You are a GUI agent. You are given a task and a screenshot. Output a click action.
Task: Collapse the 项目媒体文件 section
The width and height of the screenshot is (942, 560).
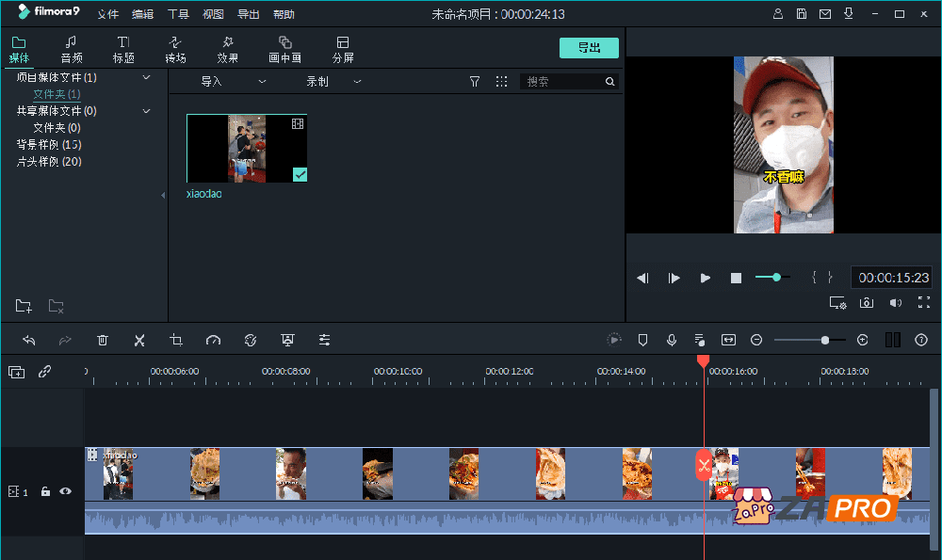click(x=146, y=76)
